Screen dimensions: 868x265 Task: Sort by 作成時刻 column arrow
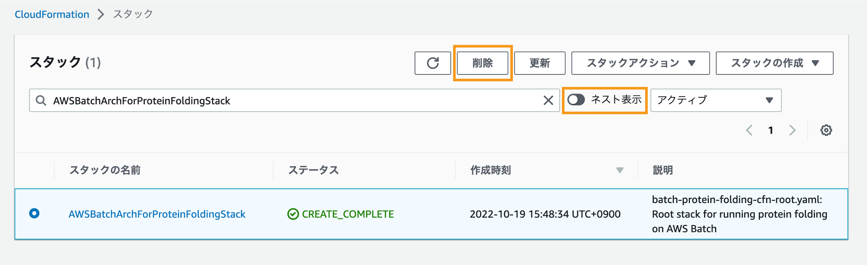(x=620, y=170)
